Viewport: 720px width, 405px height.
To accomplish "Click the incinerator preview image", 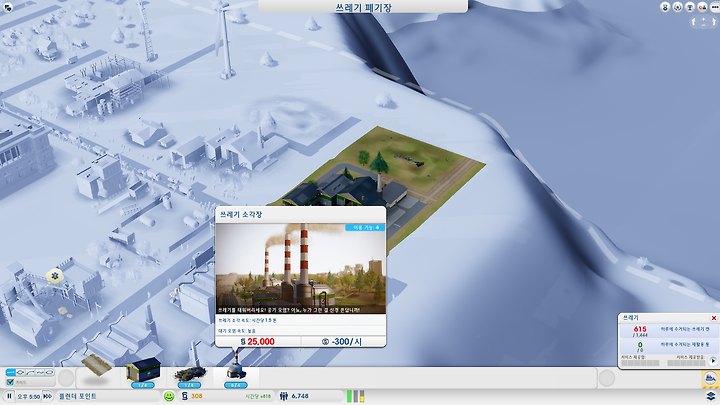I will (301, 269).
